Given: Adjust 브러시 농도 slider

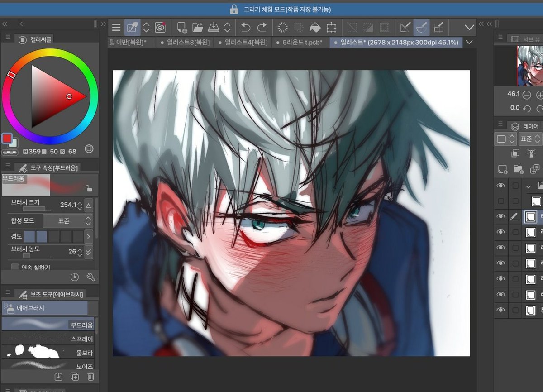Looking at the screenshot, I should [x=37, y=256].
